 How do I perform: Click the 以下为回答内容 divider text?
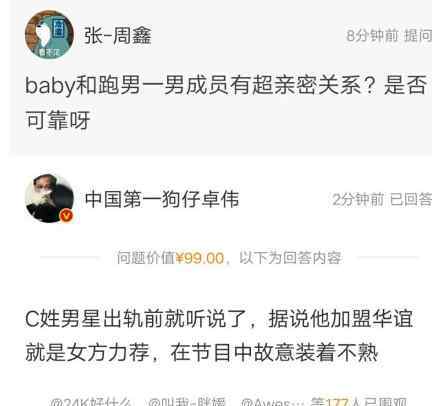290,258
